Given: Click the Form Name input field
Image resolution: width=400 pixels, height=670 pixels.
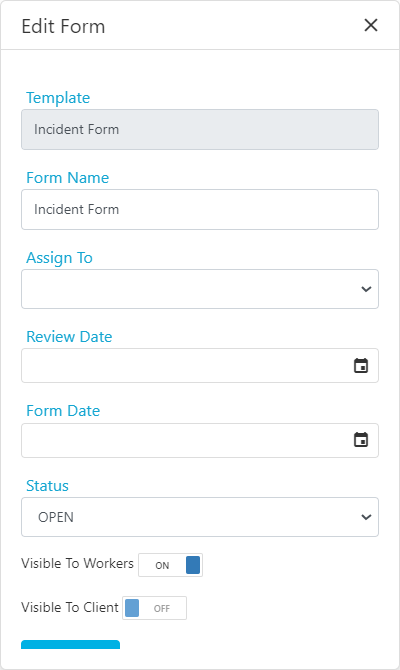Looking at the screenshot, I should pos(200,209).
